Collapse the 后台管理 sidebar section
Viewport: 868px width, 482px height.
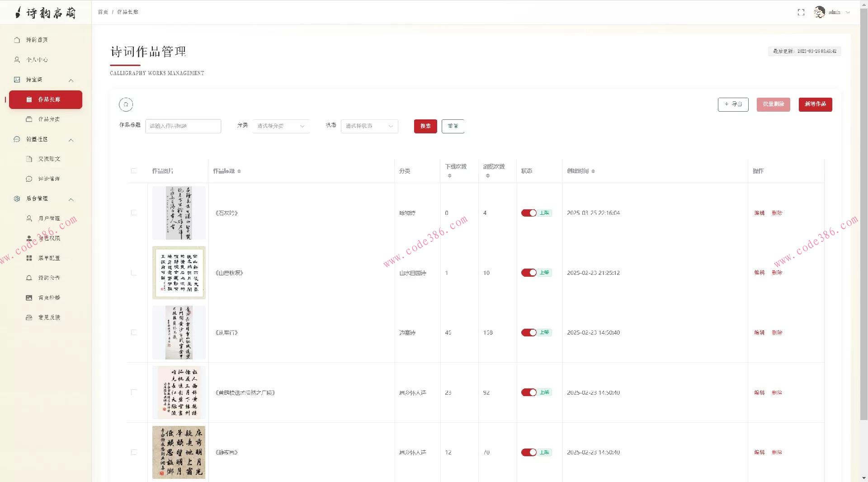point(71,199)
